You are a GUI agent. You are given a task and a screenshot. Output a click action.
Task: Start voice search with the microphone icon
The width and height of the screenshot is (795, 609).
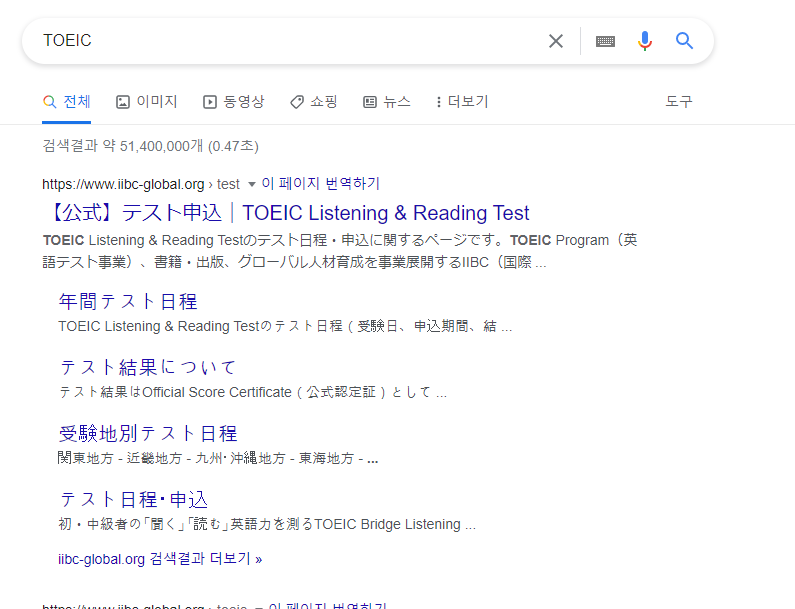645,41
